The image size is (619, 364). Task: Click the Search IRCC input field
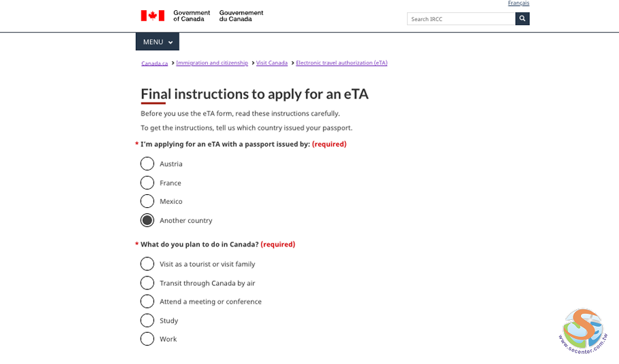(x=461, y=19)
